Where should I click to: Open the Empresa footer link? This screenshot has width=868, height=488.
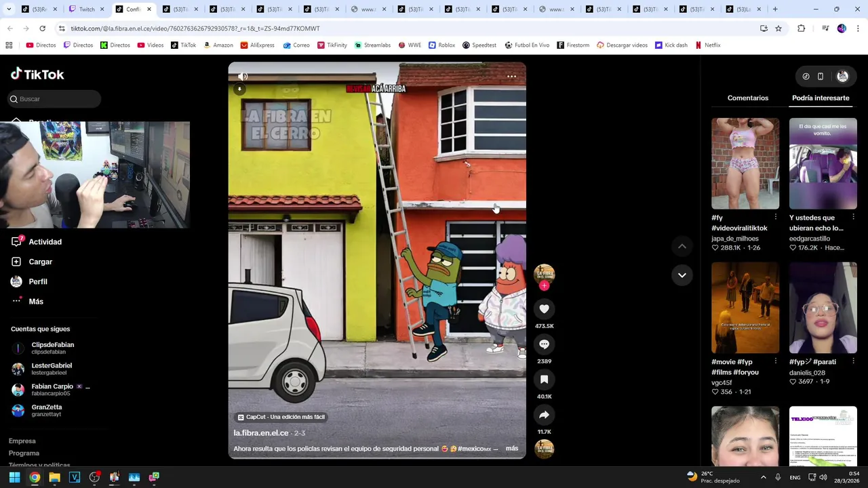tap(22, 441)
